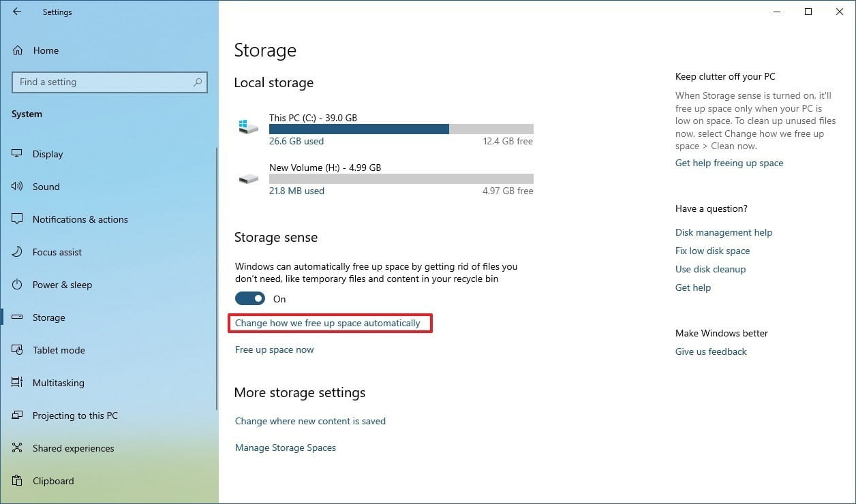Open the Use disk cleanup help link
Viewport: 856px width, 504px height.
point(710,269)
